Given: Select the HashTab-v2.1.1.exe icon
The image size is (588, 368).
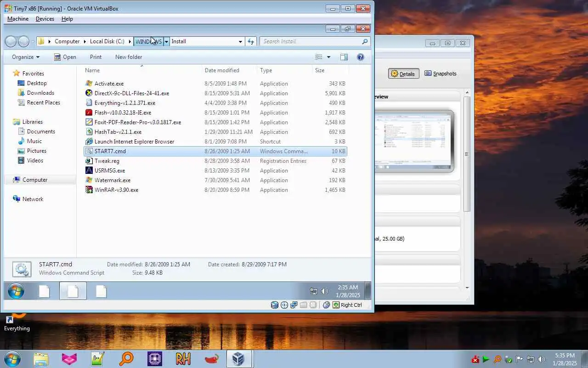Looking at the screenshot, I should [x=89, y=132].
